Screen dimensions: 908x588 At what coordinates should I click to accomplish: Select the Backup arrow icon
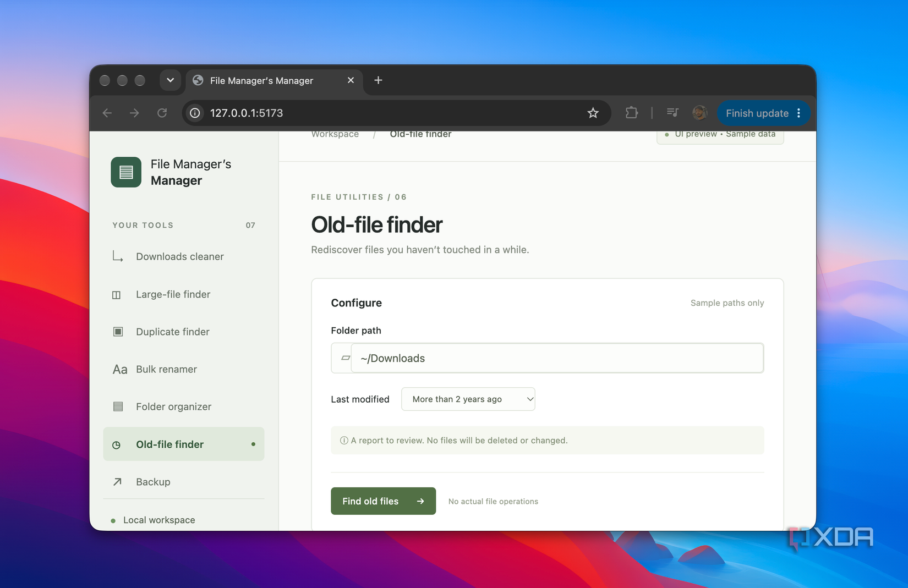pos(117,482)
